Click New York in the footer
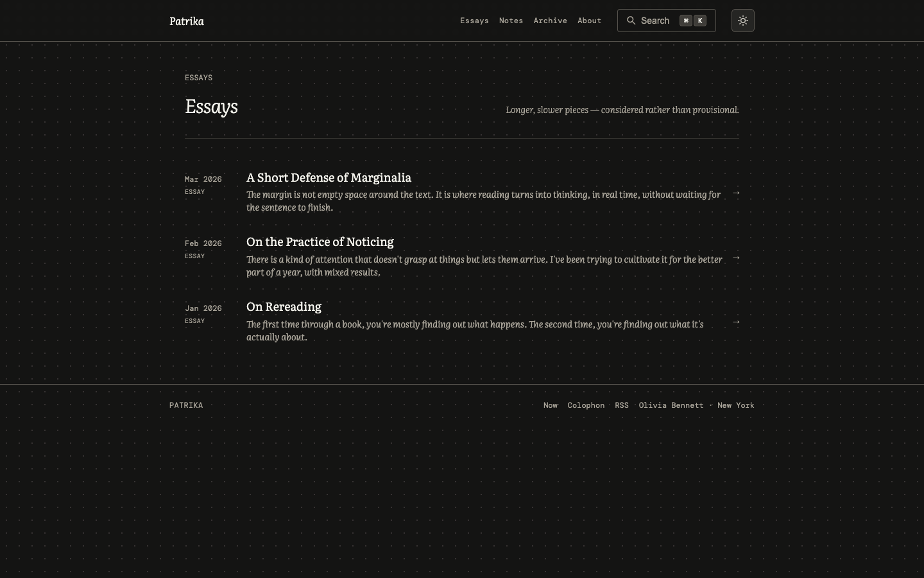The width and height of the screenshot is (924, 578). [x=736, y=405]
